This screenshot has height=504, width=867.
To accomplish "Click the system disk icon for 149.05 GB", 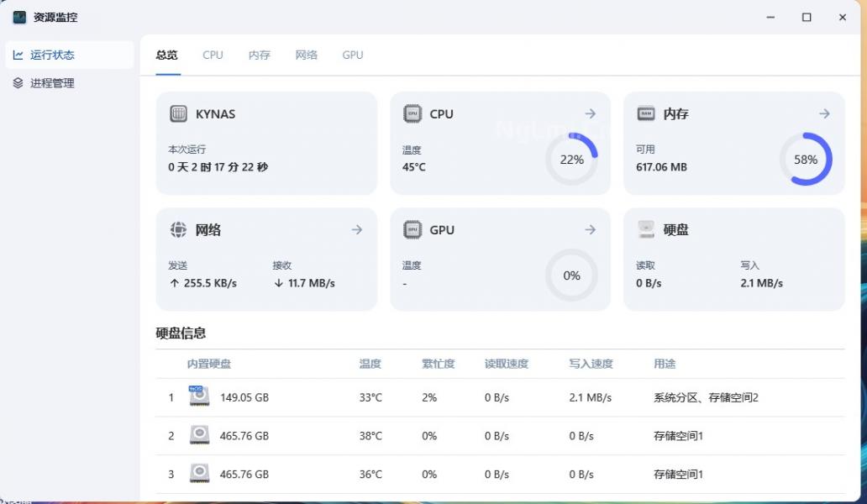I will [x=199, y=396].
